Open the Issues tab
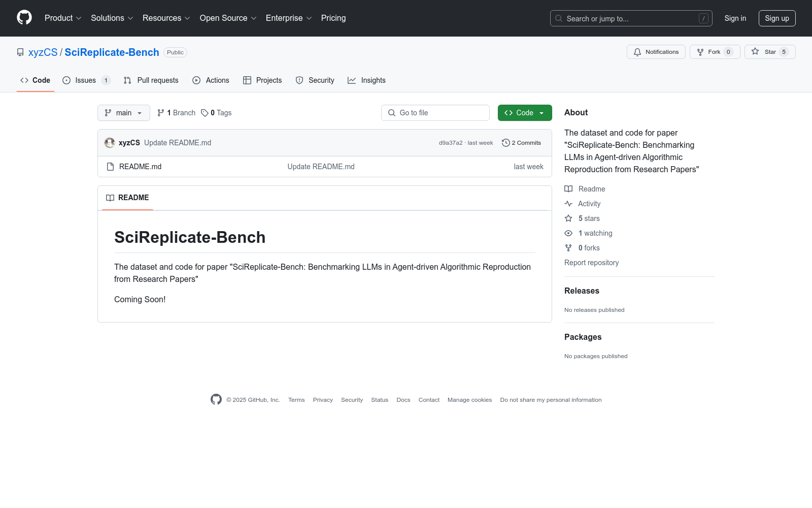This screenshot has height=508, width=812. pos(86,80)
